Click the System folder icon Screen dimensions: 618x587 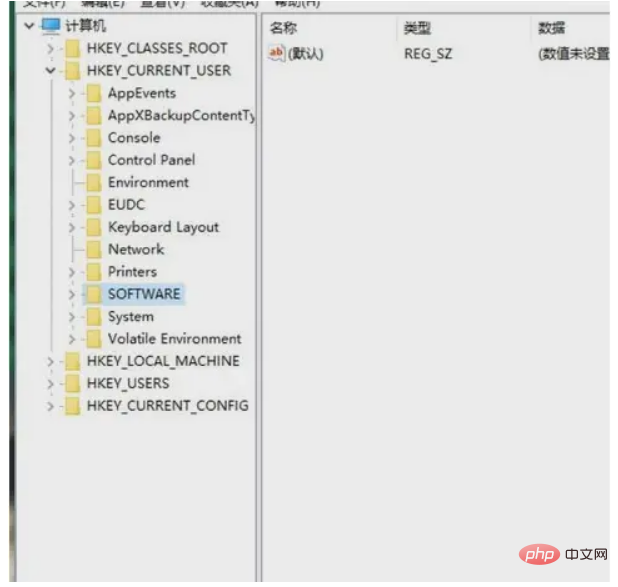[x=94, y=317]
